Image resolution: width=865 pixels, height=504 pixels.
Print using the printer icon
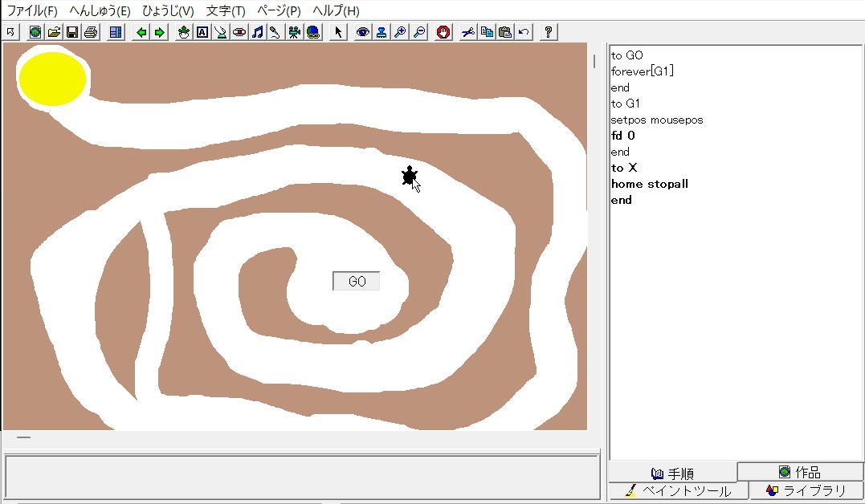coord(91,33)
